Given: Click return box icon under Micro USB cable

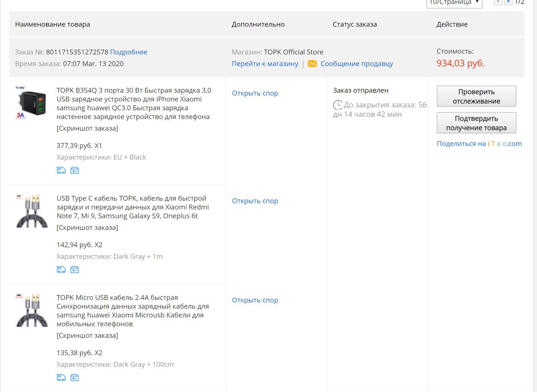Looking at the screenshot, I should click(x=75, y=377).
